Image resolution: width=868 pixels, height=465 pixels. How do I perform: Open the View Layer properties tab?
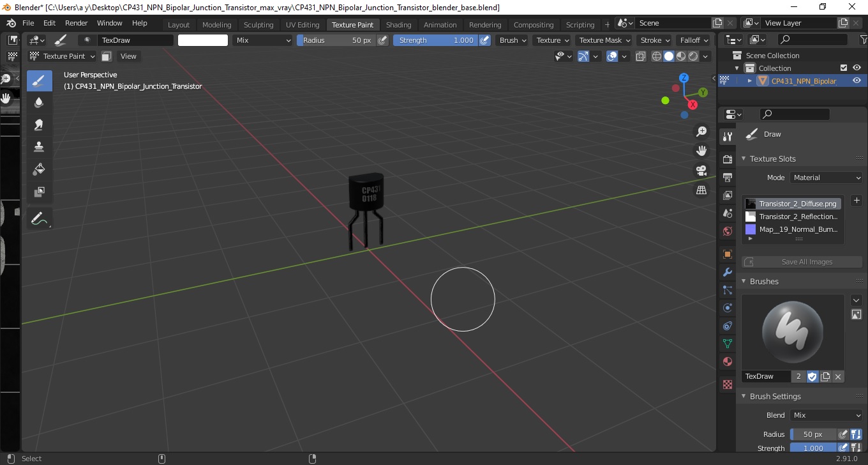[727, 195]
